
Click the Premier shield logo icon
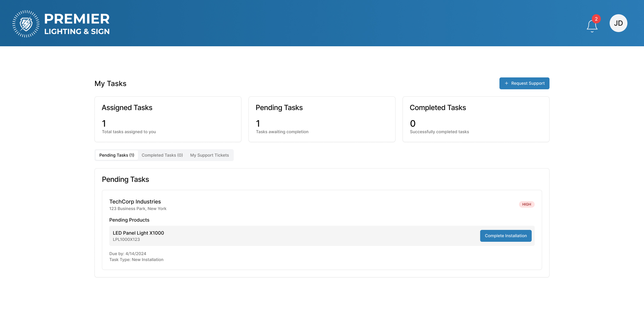click(26, 24)
